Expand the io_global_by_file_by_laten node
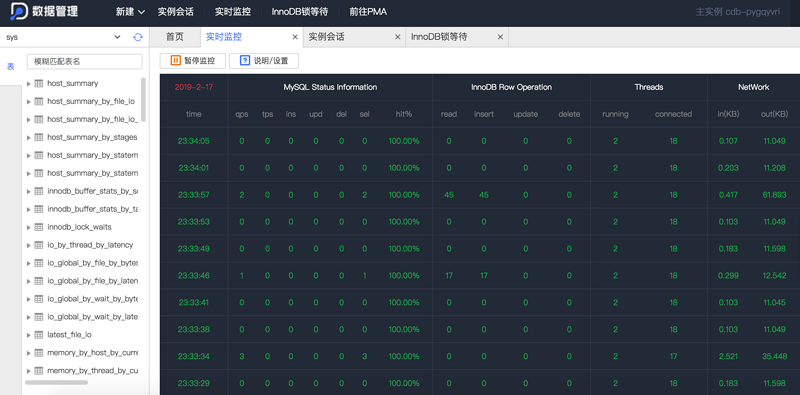 tap(29, 281)
